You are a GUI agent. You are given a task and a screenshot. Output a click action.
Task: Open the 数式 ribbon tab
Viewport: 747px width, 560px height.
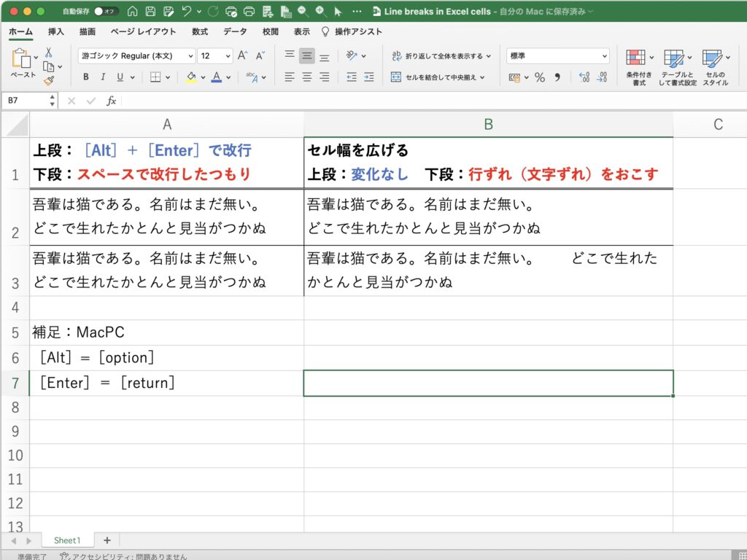point(200,32)
